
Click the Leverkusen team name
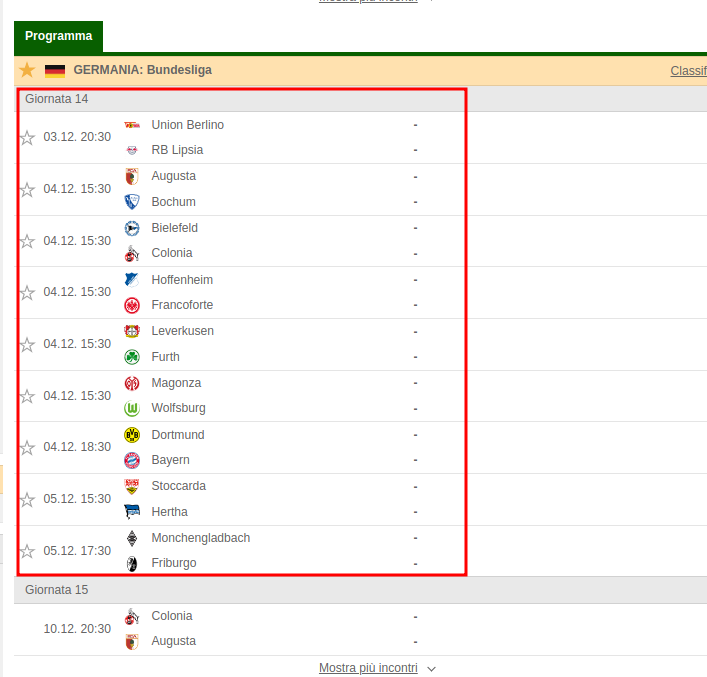pos(183,331)
